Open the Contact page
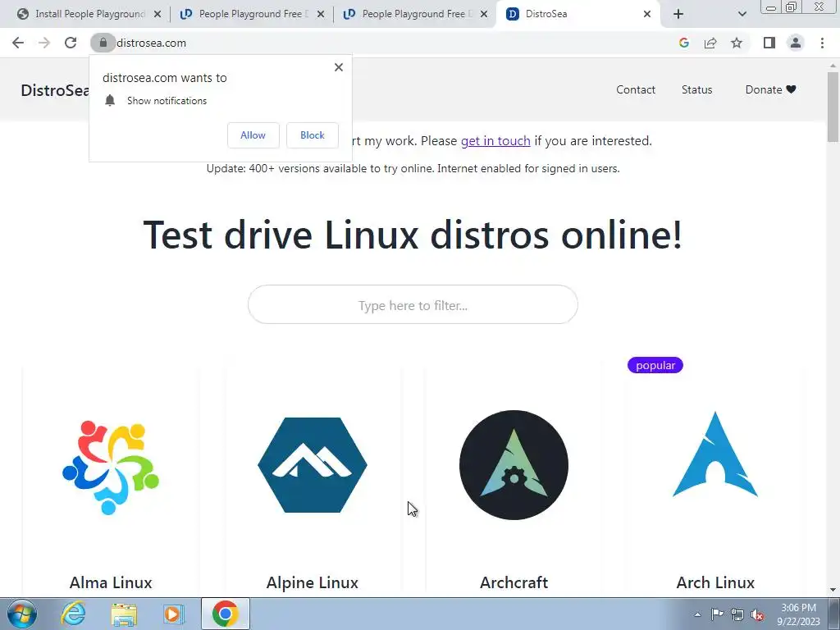840x630 pixels. [x=636, y=89]
